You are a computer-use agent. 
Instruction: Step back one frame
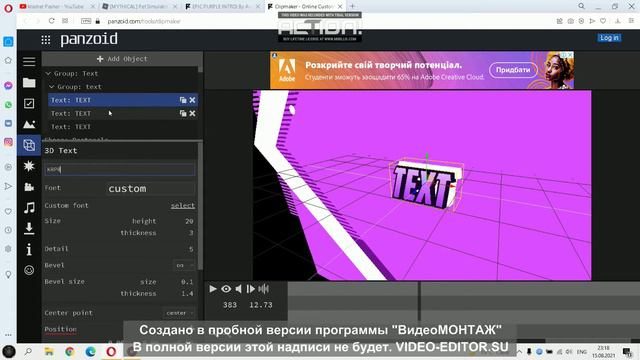(238, 289)
